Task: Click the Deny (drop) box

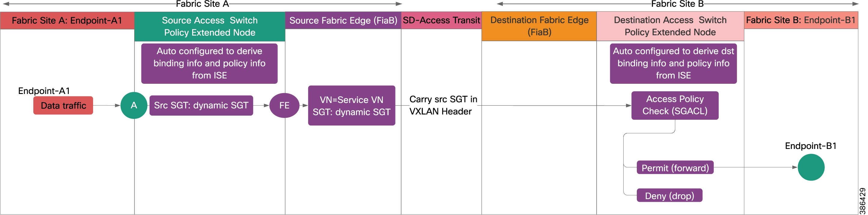Action: pyautogui.click(x=670, y=195)
